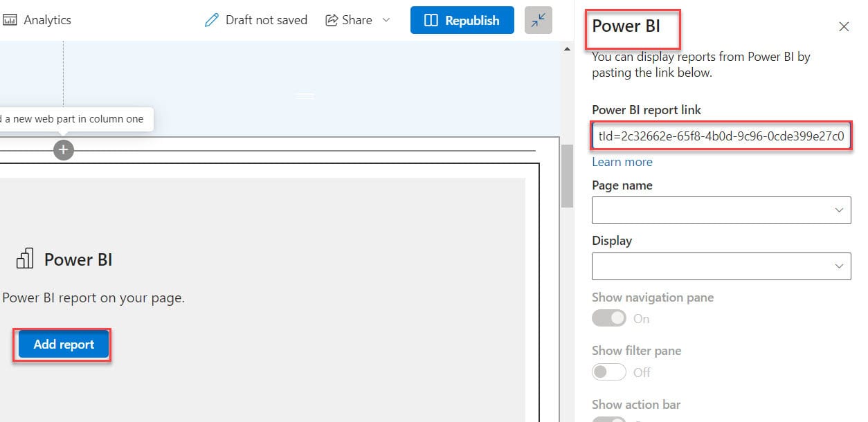The image size is (868, 422).
Task: Toggle Show action bar switch
Action: point(609,419)
